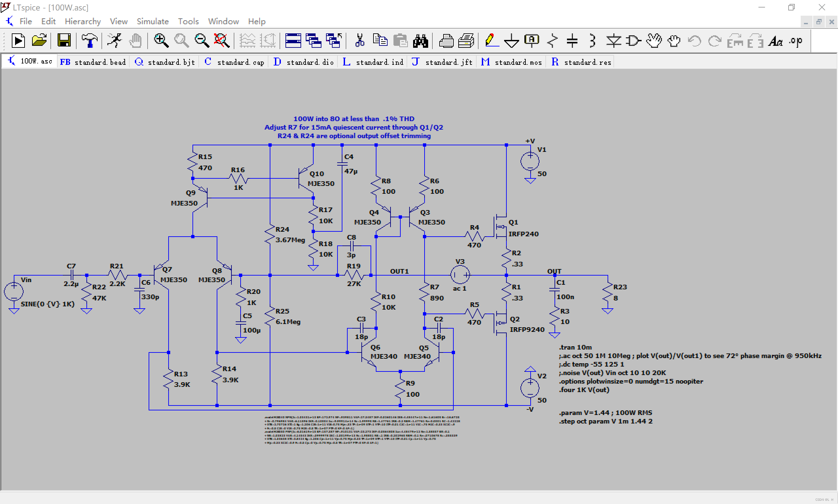Image resolution: width=838 pixels, height=504 pixels.
Task: Select the Diode component tool
Action: 613,41
